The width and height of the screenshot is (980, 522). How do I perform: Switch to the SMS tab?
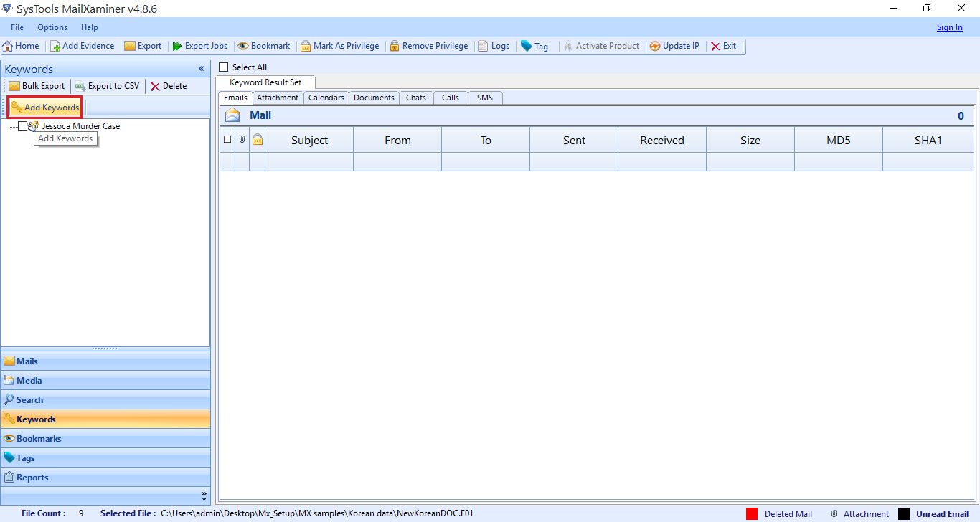tap(485, 98)
